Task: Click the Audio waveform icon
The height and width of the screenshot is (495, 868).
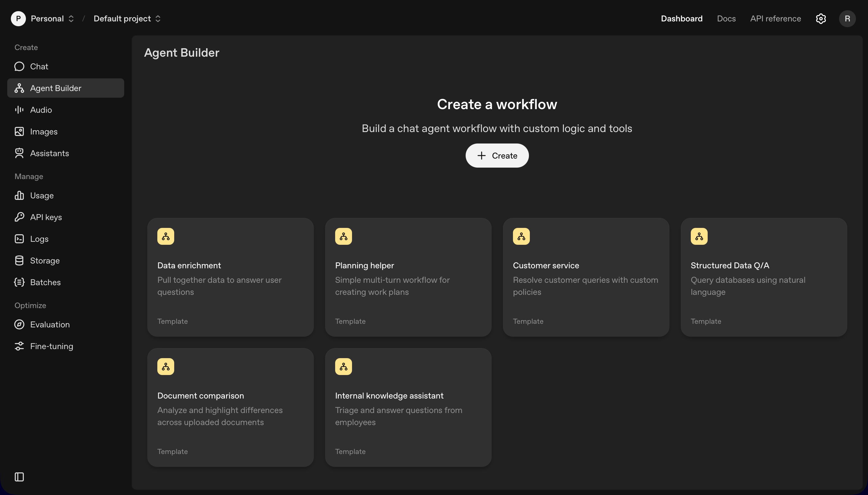Action: [x=19, y=110]
